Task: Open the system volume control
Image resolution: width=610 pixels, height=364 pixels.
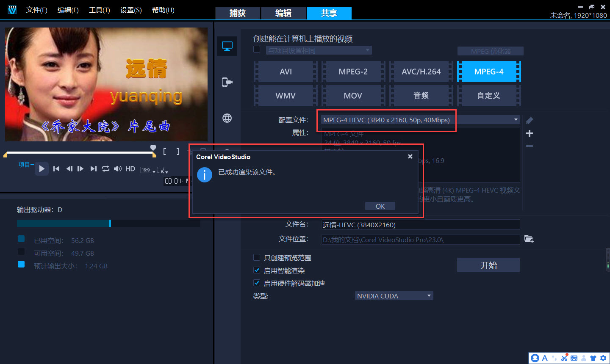Action: pos(118,168)
